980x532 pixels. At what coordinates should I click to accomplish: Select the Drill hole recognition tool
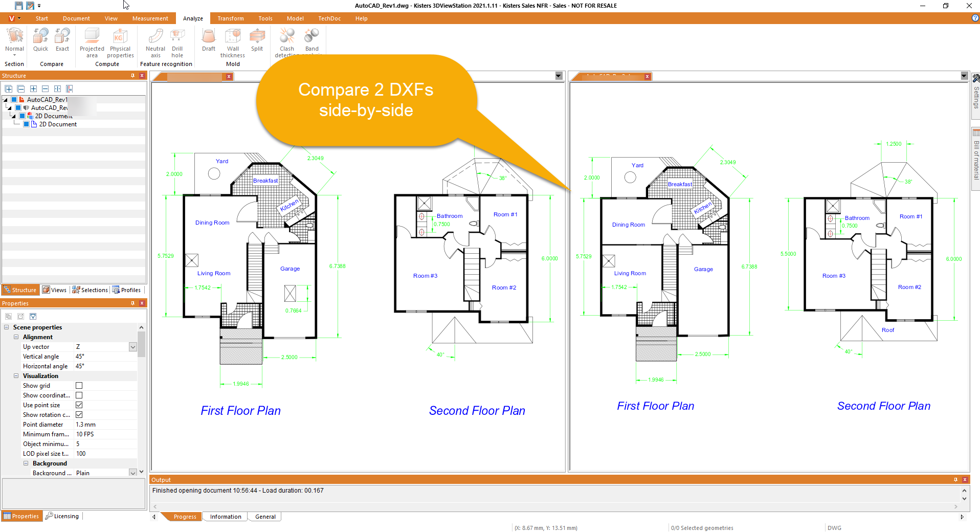(177, 43)
